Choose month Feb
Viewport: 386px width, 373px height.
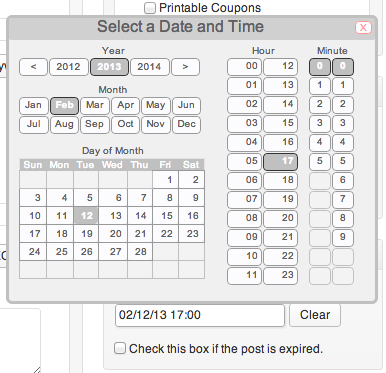click(64, 106)
